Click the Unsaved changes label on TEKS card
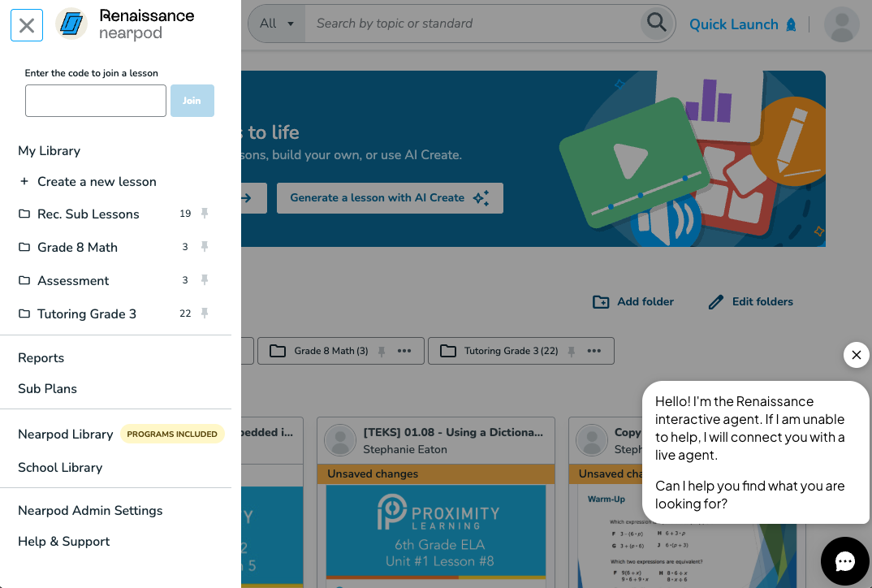872x588 pixels. pyautogui.click(x=373, y=474)
